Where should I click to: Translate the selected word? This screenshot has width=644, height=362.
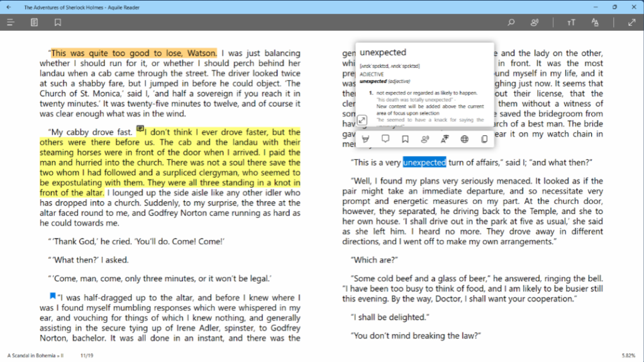tap(445, 139)
